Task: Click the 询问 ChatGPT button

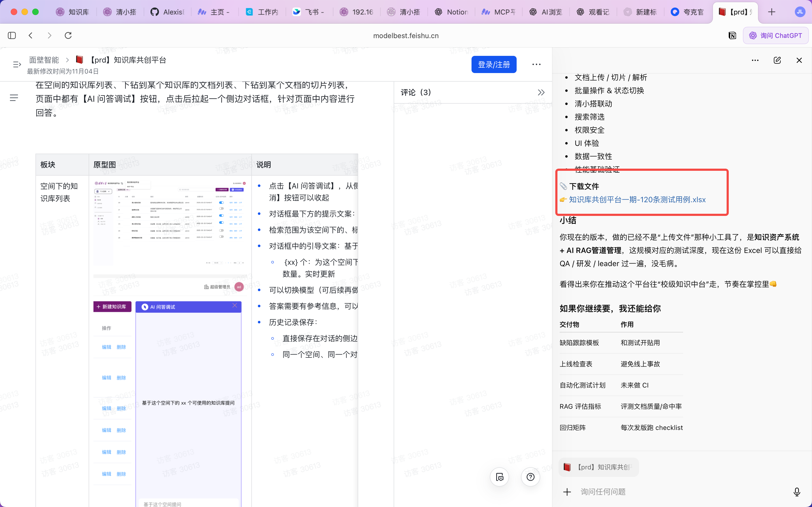Action: [775, 35]
